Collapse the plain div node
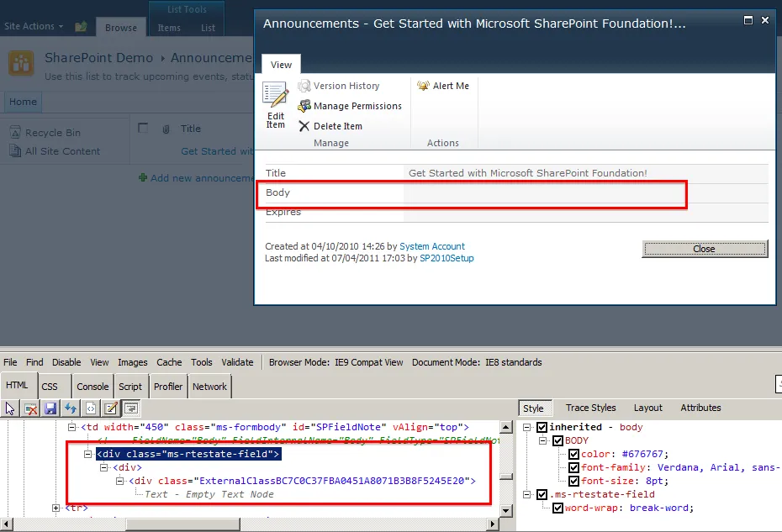The width and height of the screenshot is (782, 532). pyautogui.click(x=103, y=467)
